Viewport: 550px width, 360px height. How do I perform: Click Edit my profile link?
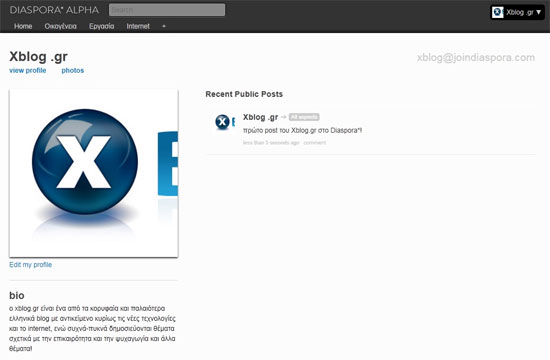point(31,265)
